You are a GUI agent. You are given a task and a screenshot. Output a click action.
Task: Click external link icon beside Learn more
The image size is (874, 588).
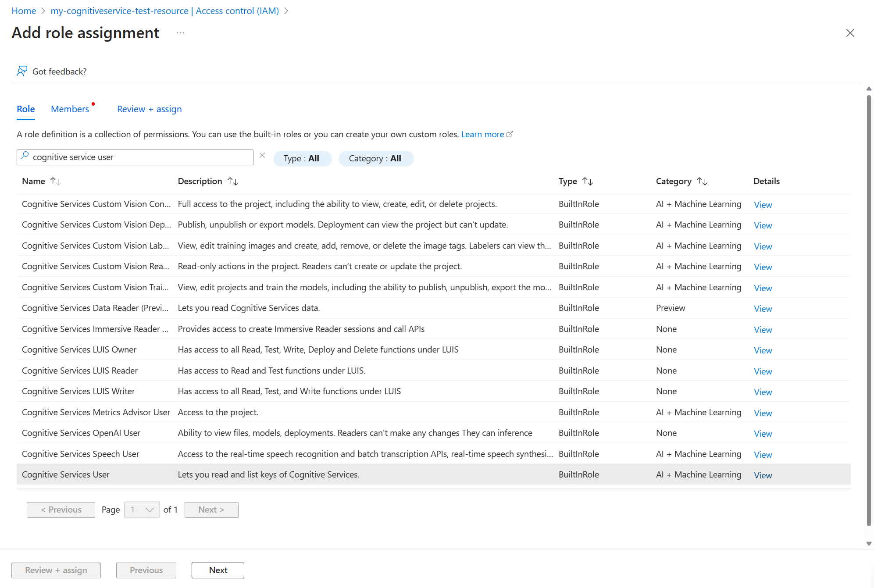coord(510,134)
